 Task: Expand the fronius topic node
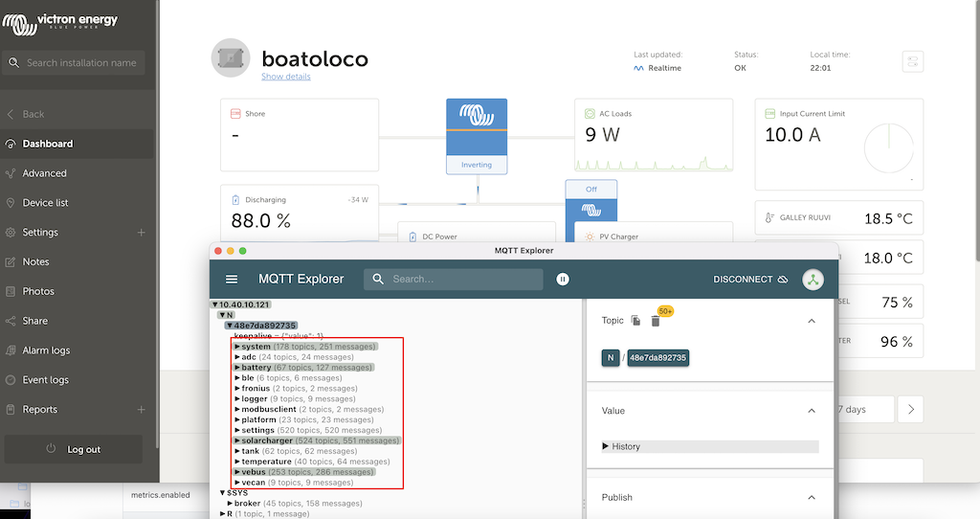point(237,389)
